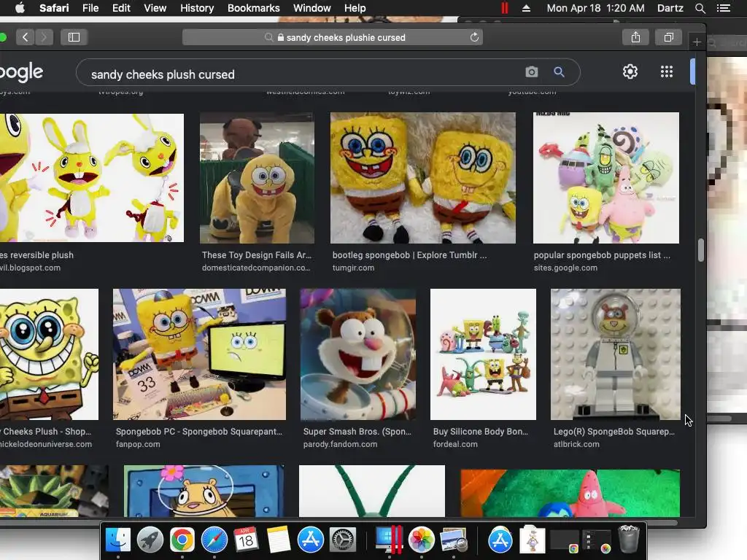Open Google quick settings gear
Screen dimensions: 747x560
630,71
